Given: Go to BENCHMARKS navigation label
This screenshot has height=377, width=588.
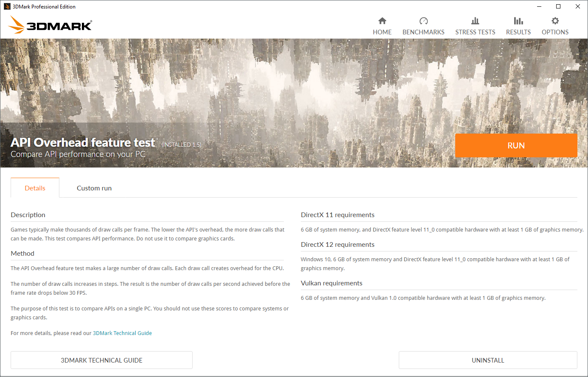Looking at the screenshot, I should (423, 32).
